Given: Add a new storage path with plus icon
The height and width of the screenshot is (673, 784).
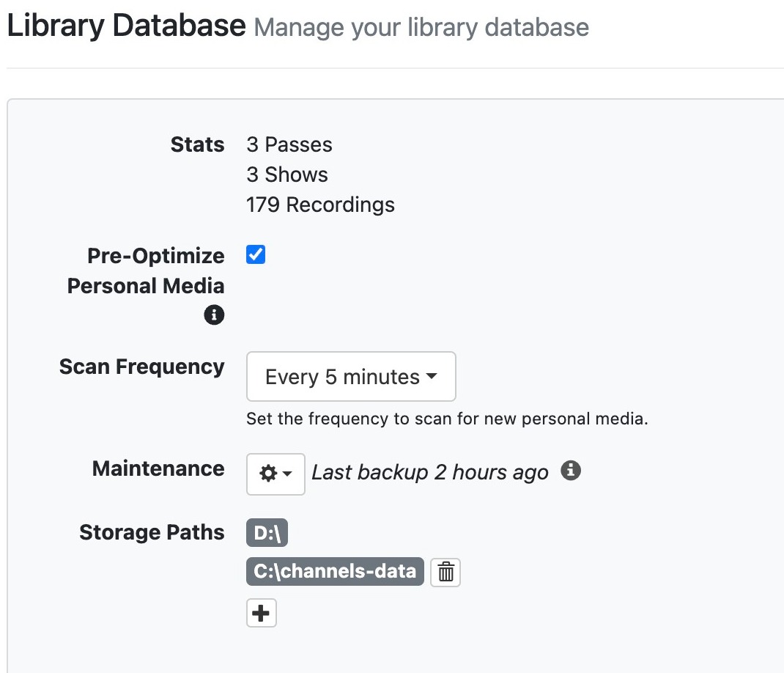Looking at the screenshot, I should [x=262, y=613].
